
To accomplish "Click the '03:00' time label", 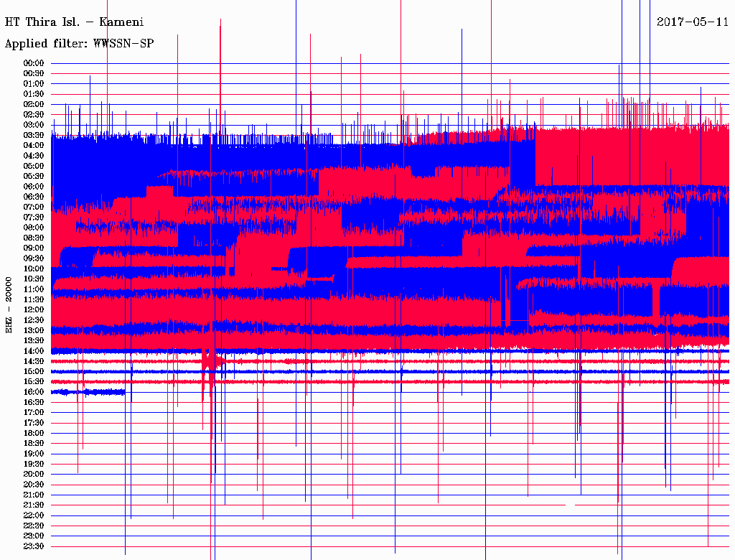I will (34, 125).
